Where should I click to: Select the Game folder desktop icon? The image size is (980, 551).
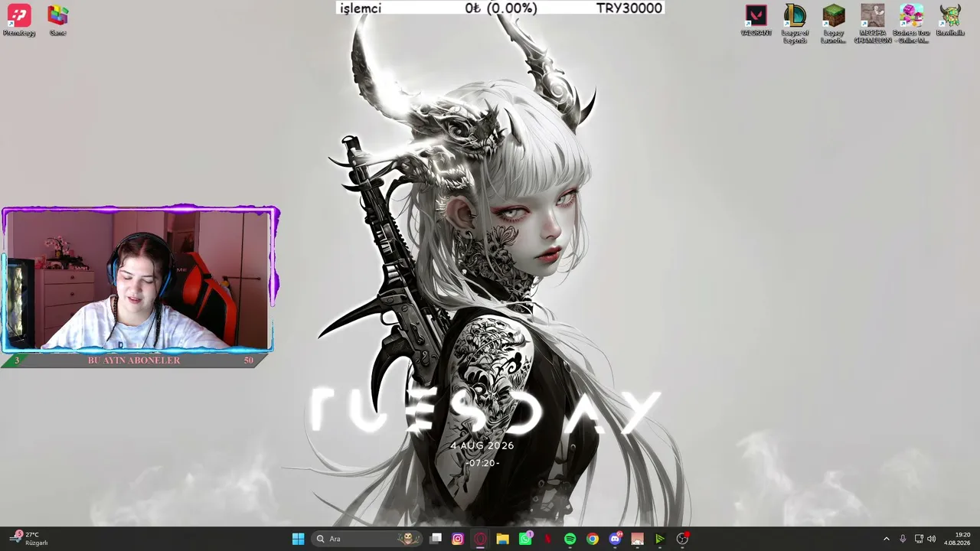[57, 21]
